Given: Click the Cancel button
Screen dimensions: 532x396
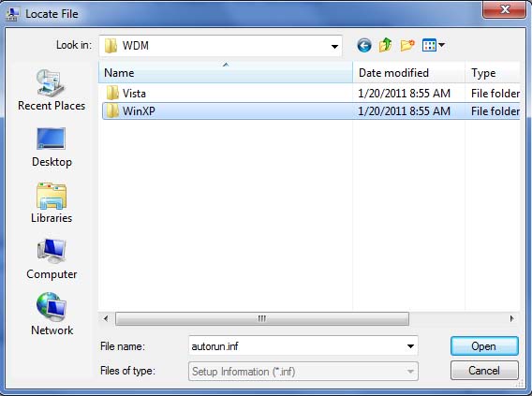Looking at the screenshot, I should 484,370.
